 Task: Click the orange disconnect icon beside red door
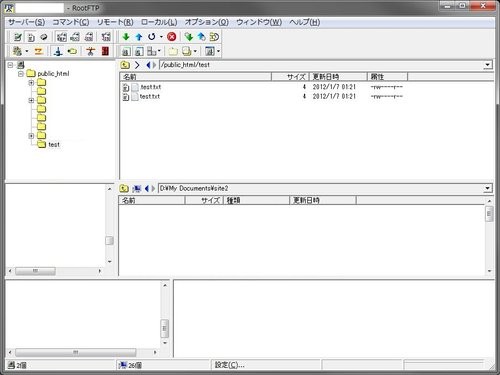[91, 51]
